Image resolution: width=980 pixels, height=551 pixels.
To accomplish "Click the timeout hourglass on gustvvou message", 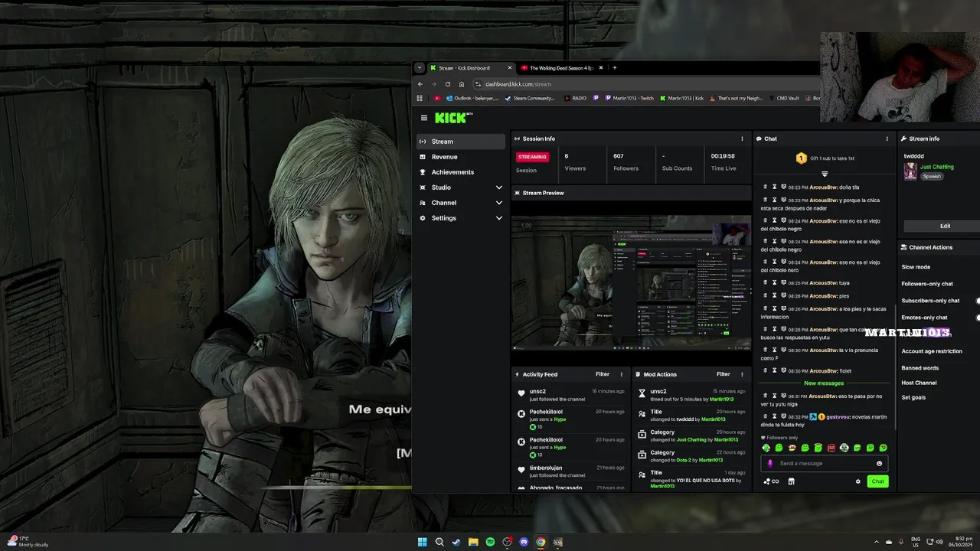I will pos(774,417).
